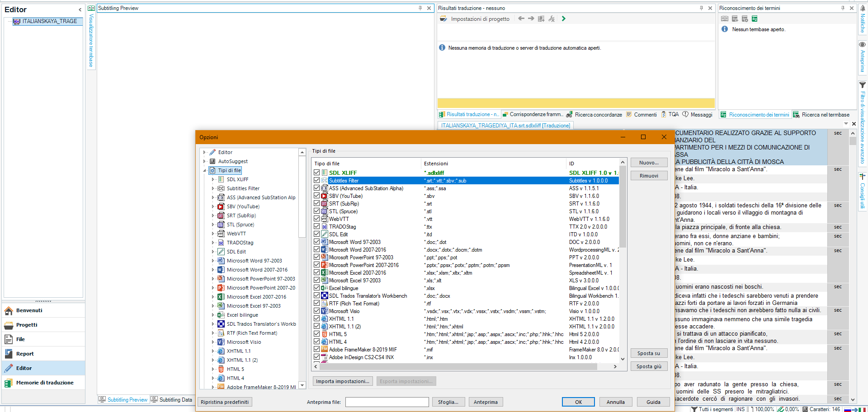Image resolution: width=868 pixels, height=412 pixels.
Task: Expand the Editor node in options tree
Action: (204, 152)
